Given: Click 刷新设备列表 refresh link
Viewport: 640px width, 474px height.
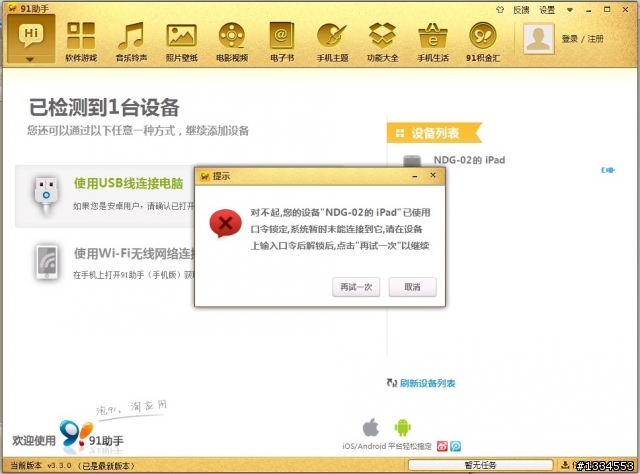Looking at the screenshot, I should (x=427, y=383).
